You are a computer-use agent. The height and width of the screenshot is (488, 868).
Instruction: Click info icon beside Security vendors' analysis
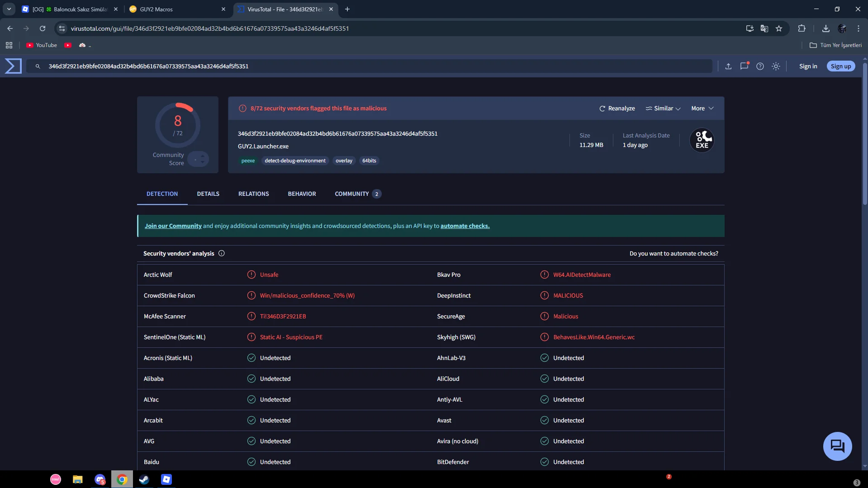[222, 253]
